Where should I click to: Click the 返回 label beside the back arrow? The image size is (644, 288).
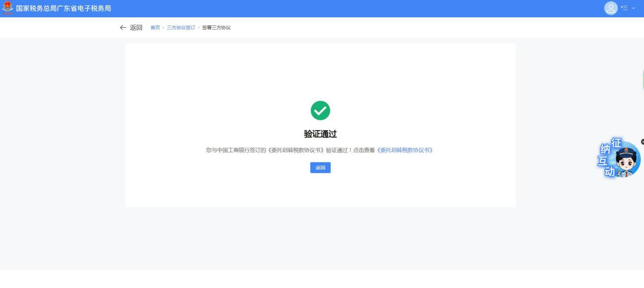[136, 27]
